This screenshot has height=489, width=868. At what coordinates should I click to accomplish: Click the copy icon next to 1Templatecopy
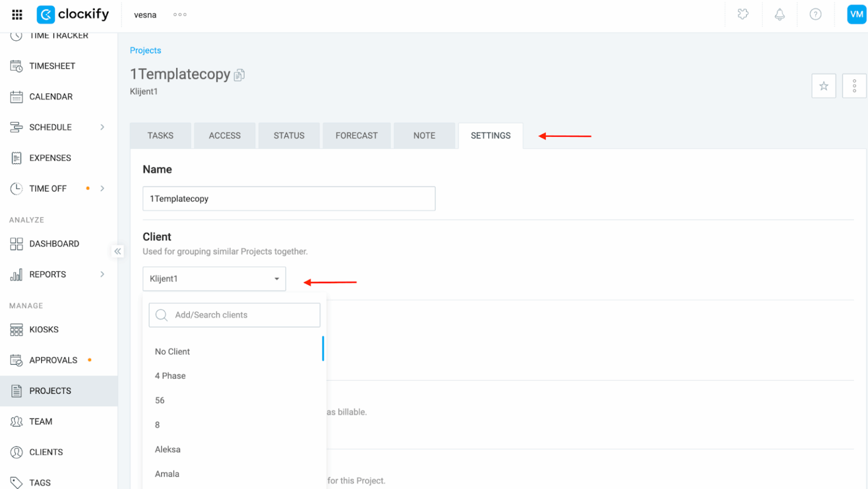tap(239, 74)
